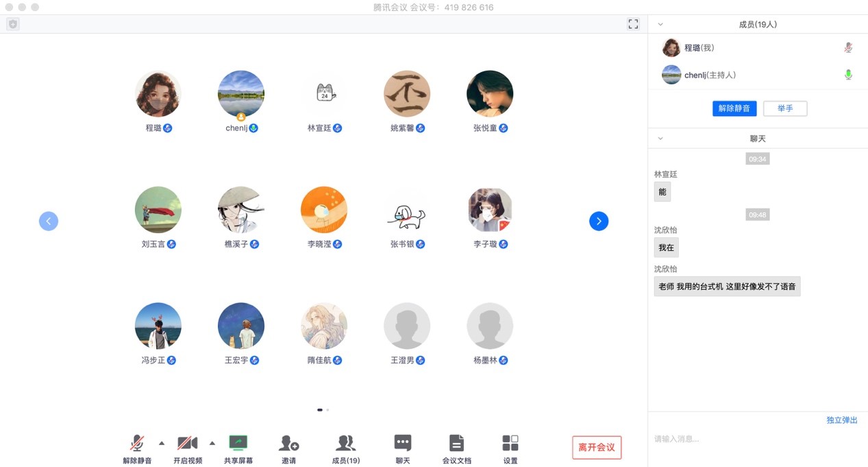
Task: Open Meeting Documents (会议文档) icon
Action: 456,443
